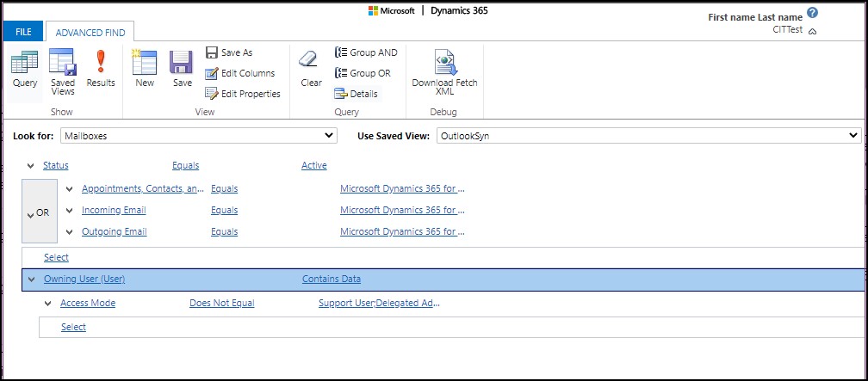Open Use Saved View dropdown (OutlookSyn)
868x381 pixels.
648,136
